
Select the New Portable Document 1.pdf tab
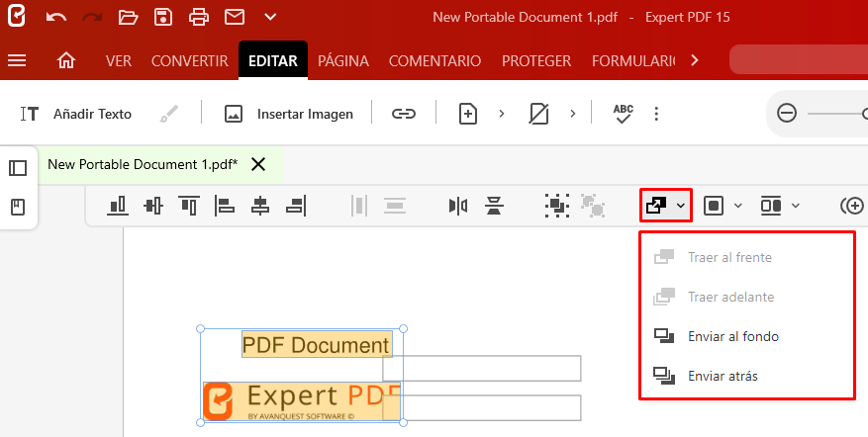pos(143,164)
